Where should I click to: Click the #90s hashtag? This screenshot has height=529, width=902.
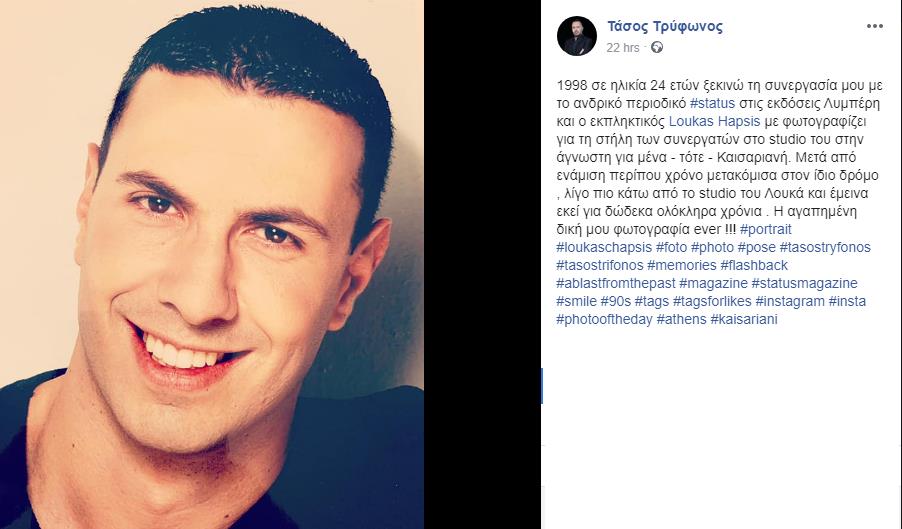pyautogui.click(x=616, y=301)
